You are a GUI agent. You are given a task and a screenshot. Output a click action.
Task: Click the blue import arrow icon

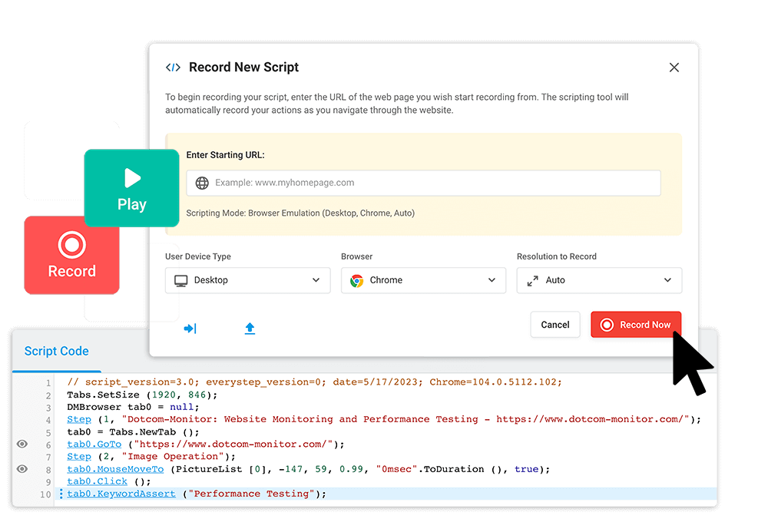(x=190, y=328)
